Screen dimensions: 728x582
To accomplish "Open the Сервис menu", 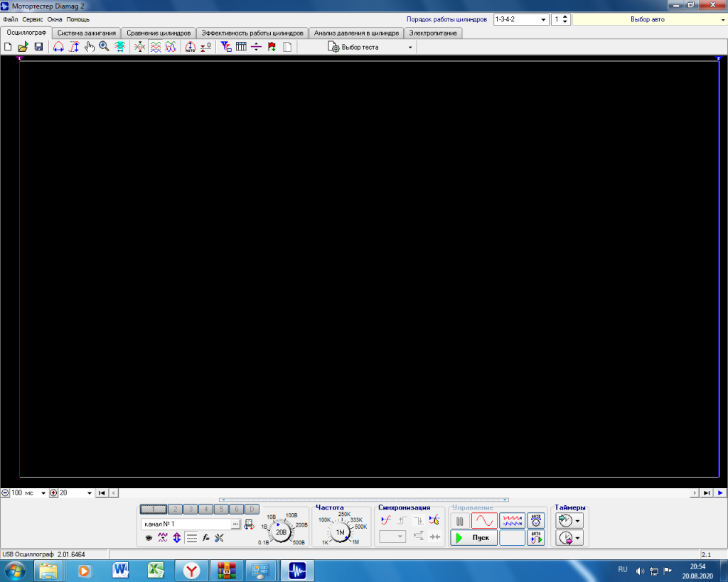I will [33, 19].
